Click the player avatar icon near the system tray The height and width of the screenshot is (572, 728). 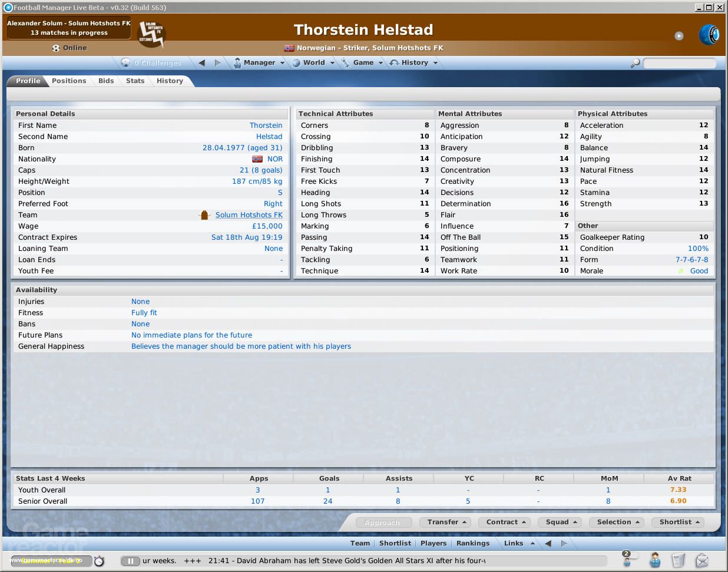point(654,560)
